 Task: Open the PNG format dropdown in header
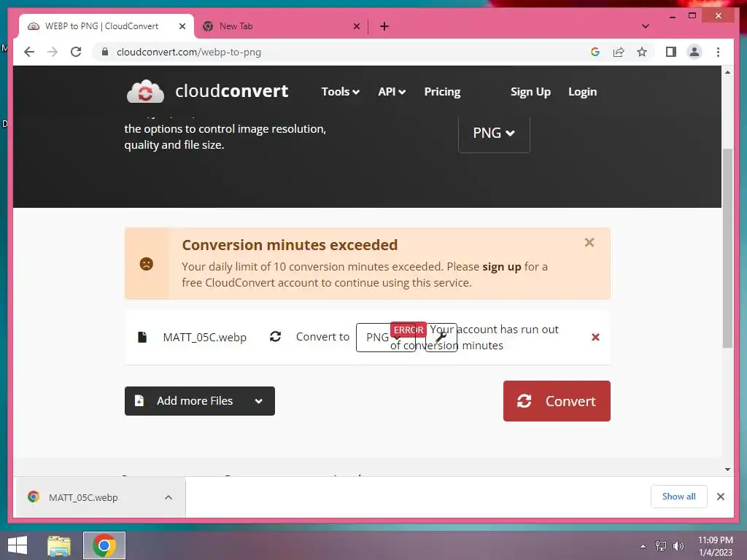(494, 133)
